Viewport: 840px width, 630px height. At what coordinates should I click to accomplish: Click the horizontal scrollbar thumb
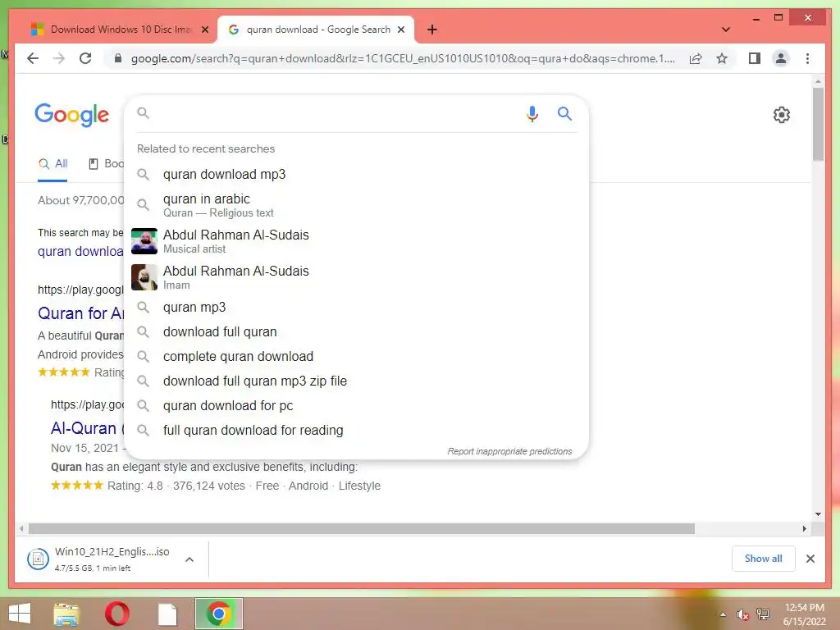[362, 529]
